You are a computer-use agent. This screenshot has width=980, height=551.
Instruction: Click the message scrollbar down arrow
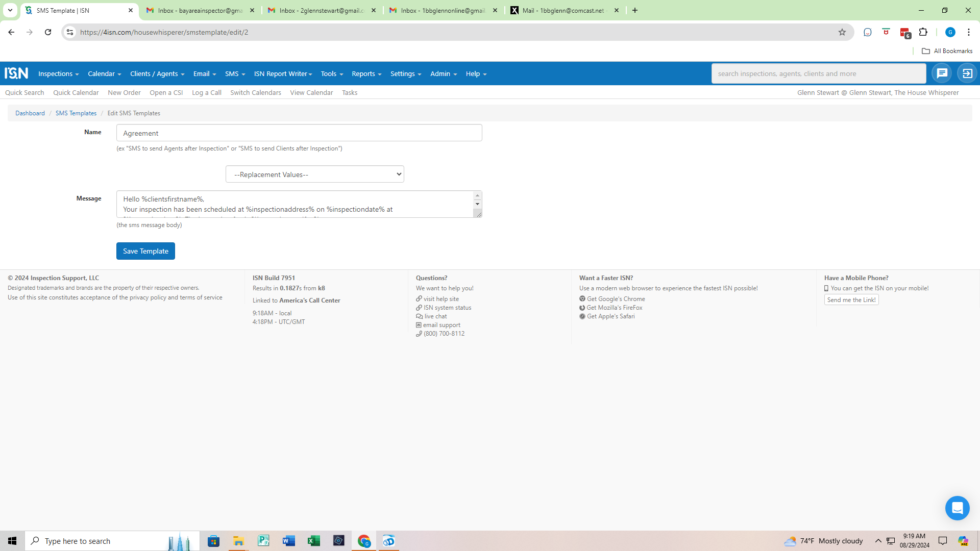click(477, 204)
